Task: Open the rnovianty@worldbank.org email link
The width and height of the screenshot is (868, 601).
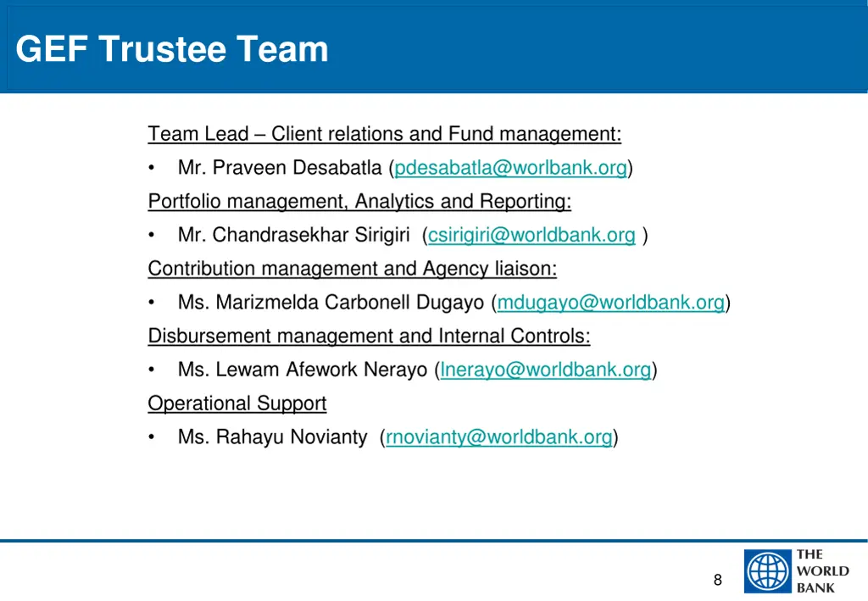Action: point(498,437)
